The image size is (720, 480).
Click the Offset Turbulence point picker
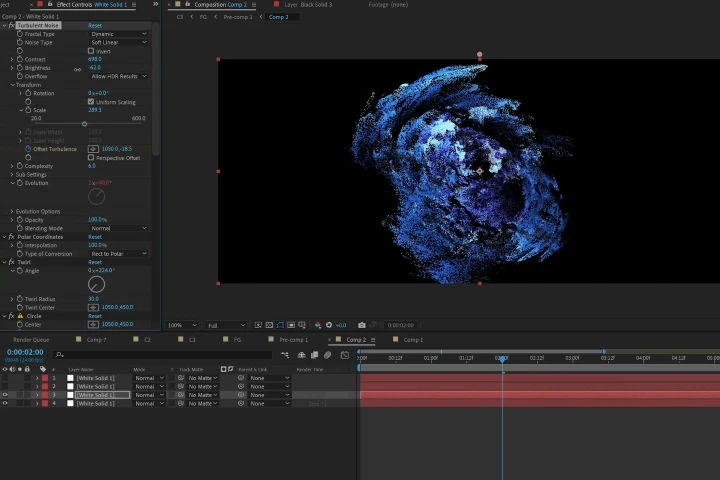click(93, 149)
